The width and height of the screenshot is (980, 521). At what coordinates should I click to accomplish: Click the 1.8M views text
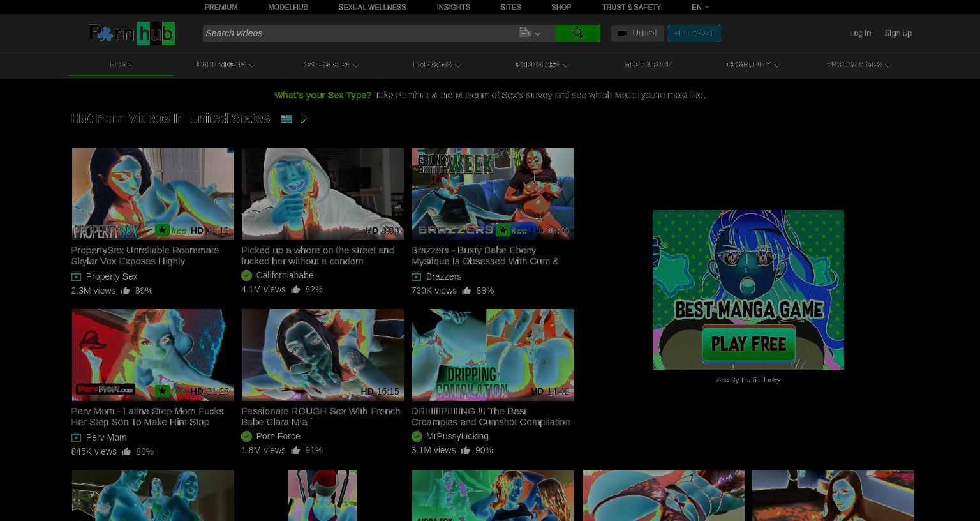[264, 450]
